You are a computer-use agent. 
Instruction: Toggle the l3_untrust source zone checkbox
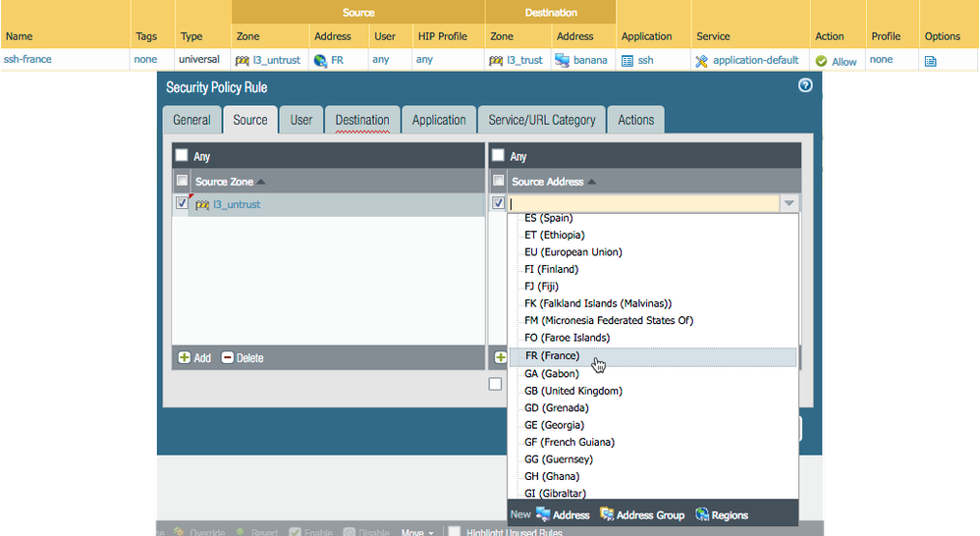tap(182, 204)
